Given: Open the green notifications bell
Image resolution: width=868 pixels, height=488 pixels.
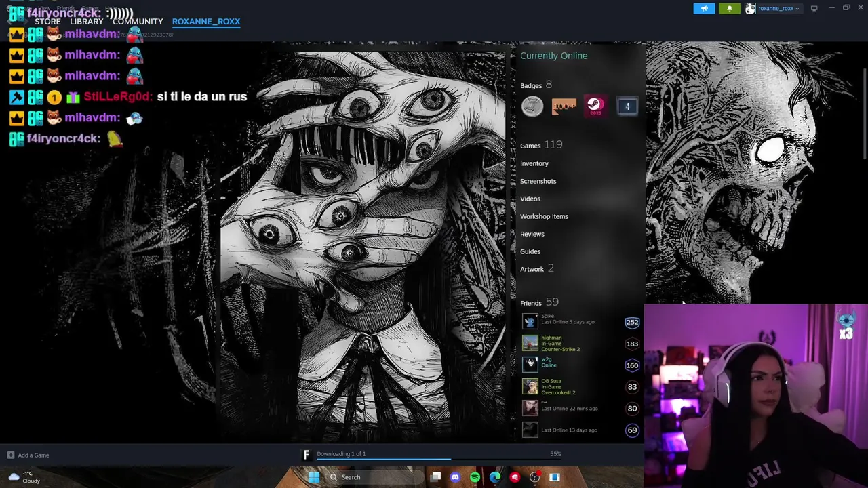Looking at the screenshot, I should click(x=730, y=8).
